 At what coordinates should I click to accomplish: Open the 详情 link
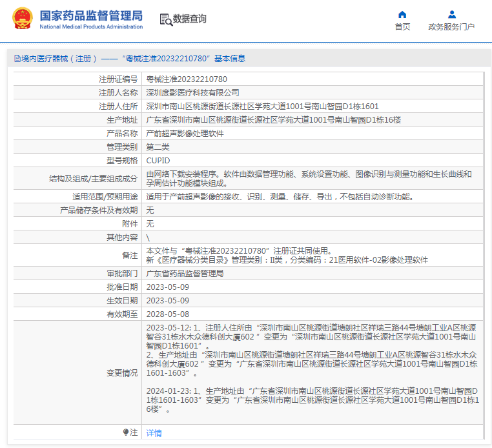tap(154, 433)
